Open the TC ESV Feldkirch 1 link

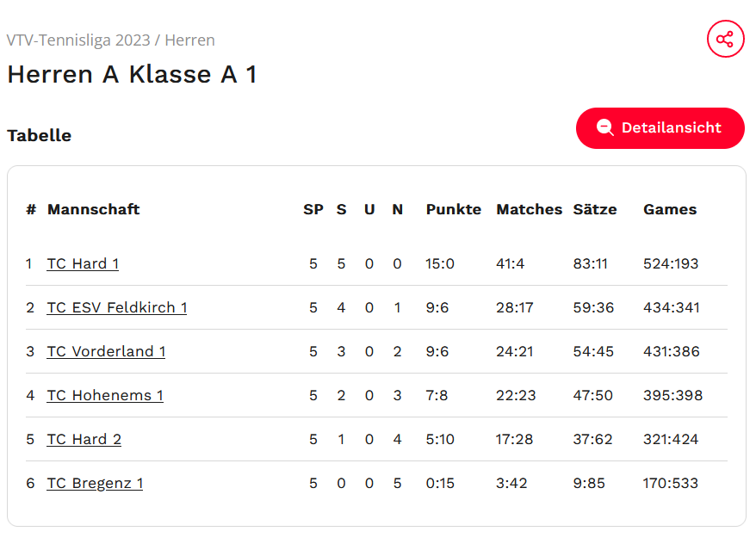[117, 307]
